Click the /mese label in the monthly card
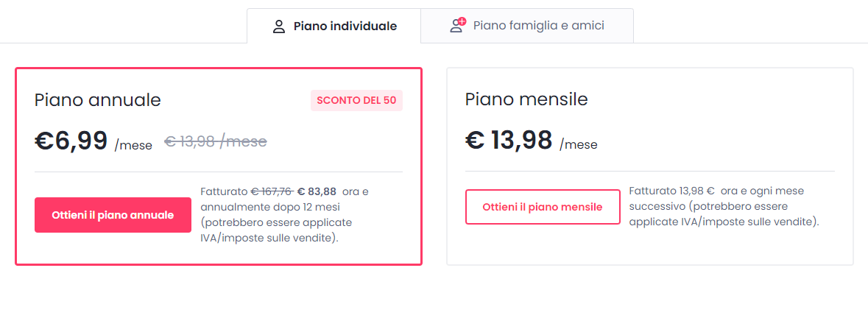This screenshot has height=321, width=868. (x=579, y=145)
